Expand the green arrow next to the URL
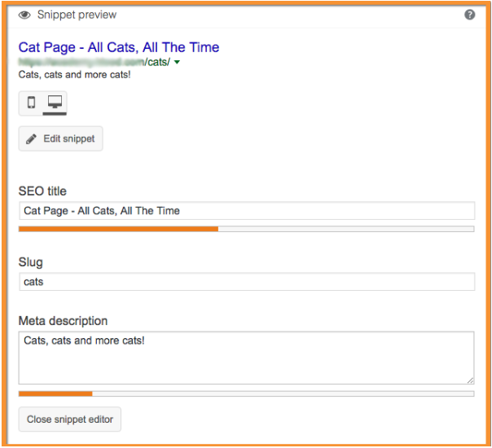492x448 pixels. 177,63
